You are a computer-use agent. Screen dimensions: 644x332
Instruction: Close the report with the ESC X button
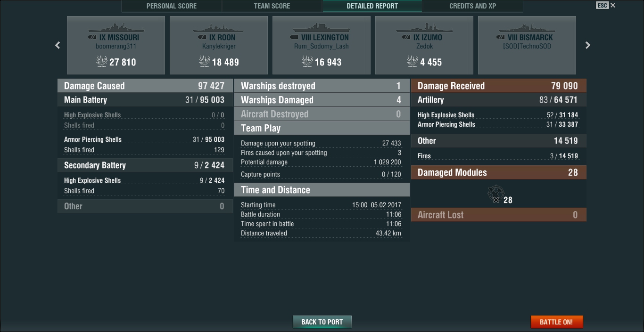tap(606, 6)
